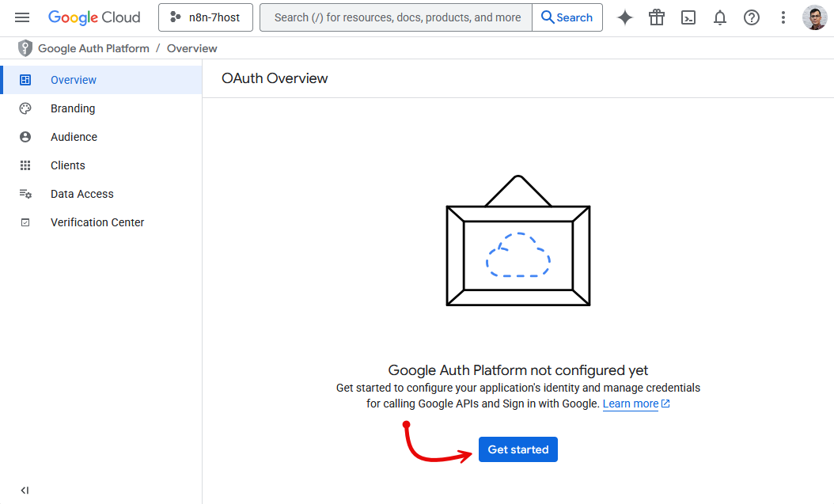
Task: Click the Overview breadcrumb text
Action: pyautogui.click(x=192, y=48)
